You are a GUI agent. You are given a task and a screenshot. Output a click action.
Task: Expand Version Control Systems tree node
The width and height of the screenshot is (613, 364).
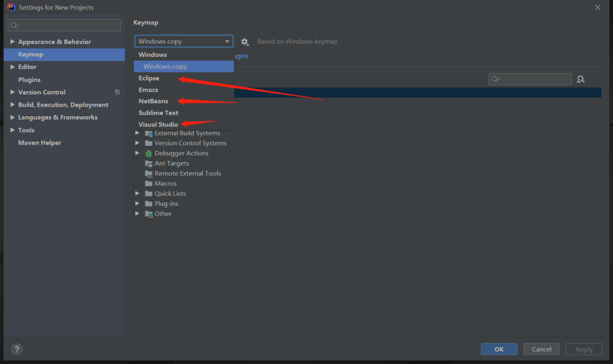(137, 143)
